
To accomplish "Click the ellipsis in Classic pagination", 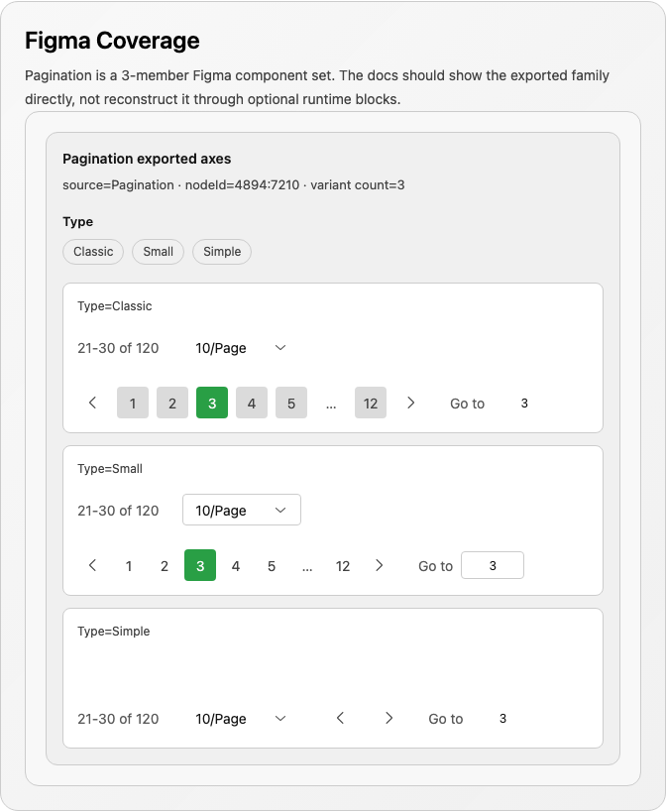I will tap(331, 404).
